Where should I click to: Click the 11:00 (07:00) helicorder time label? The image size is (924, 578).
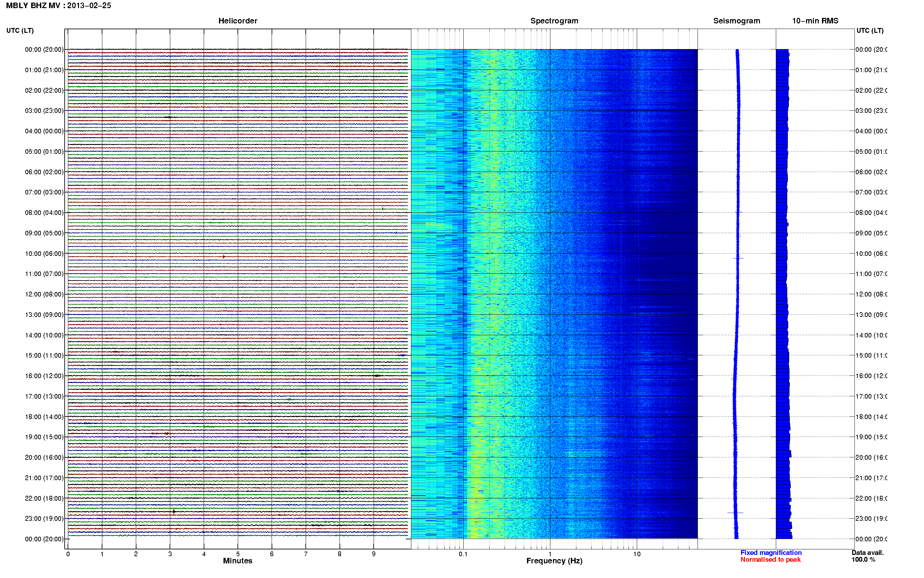click(x=44, y=274)
